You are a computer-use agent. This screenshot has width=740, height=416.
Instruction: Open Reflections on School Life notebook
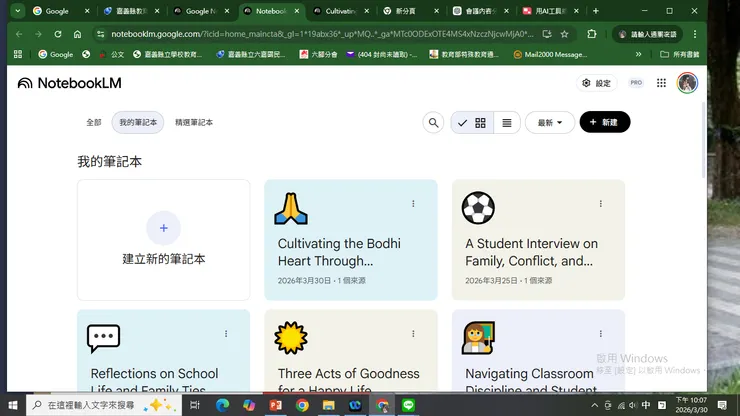tap(163, 351)
